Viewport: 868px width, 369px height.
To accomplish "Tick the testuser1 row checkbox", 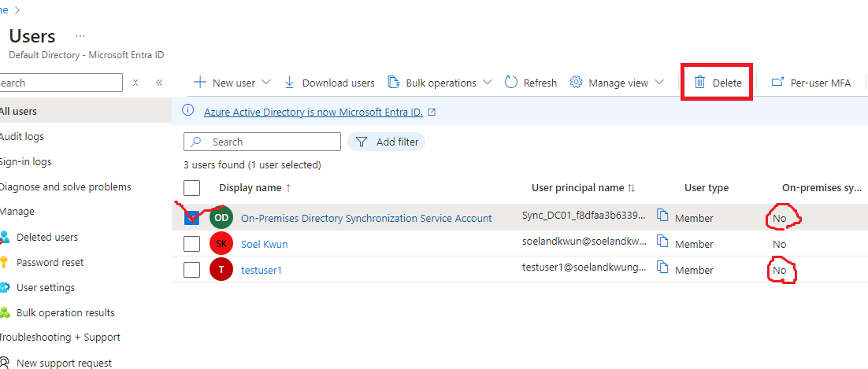I will click(x=191, y=270).
